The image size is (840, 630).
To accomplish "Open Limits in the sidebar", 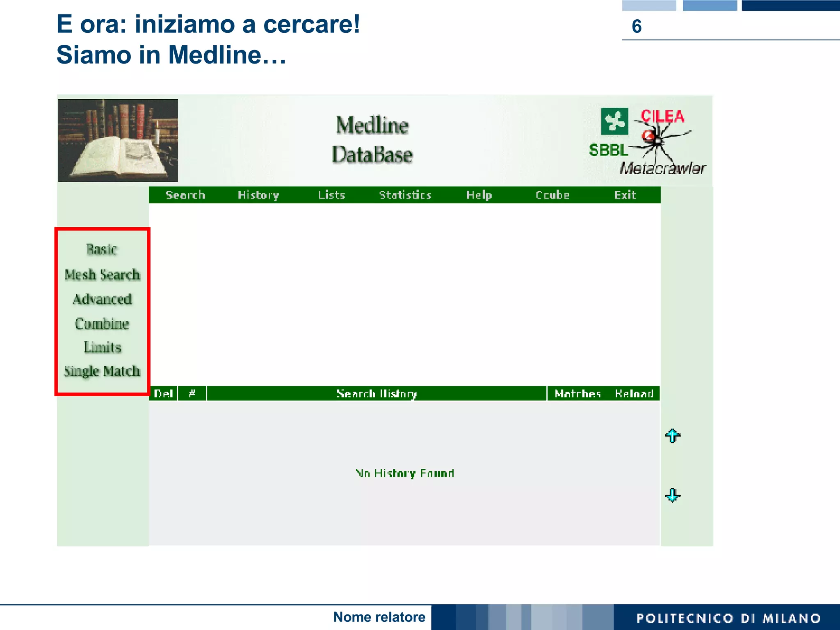I will click(x=103, y=347).
